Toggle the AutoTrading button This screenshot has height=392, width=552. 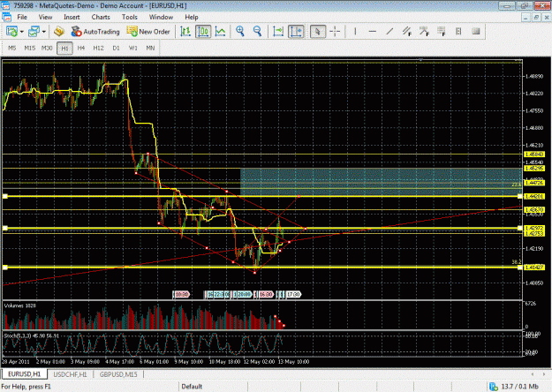coord(95,32)
